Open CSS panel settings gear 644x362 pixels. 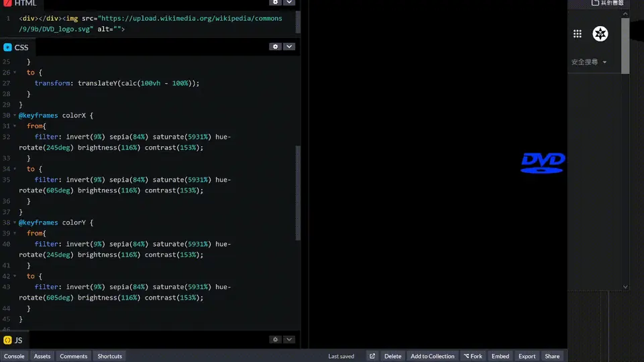click(x=275, y=47)
